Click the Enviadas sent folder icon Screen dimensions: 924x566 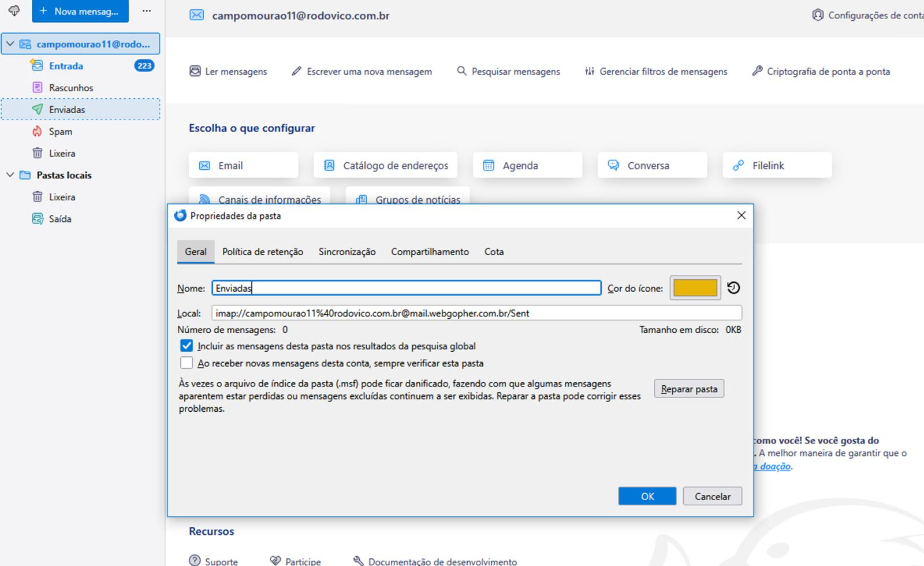coord(38,109)
